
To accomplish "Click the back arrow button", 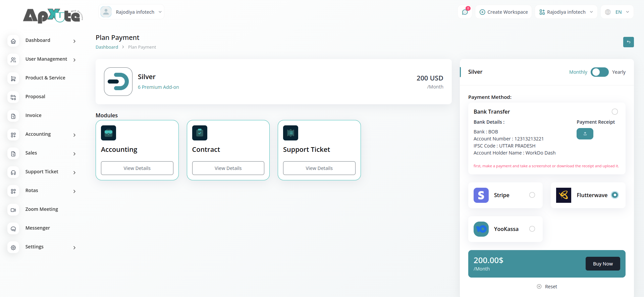I will [628, 42].
